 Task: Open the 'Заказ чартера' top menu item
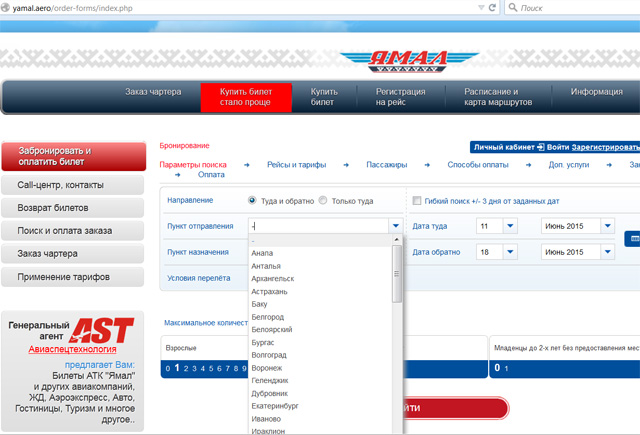point(153,92)
